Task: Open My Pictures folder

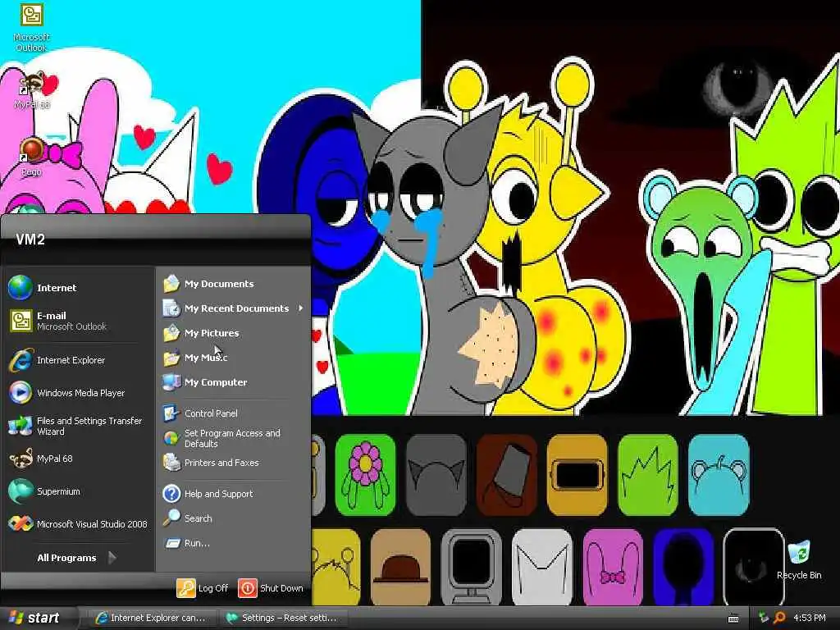Action: 234,333
